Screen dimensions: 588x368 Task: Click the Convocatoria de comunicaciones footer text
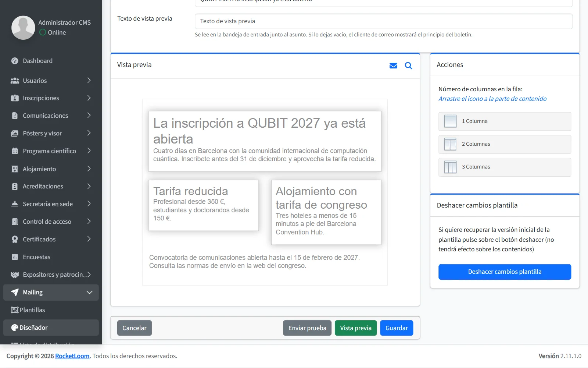pos(254,262)
